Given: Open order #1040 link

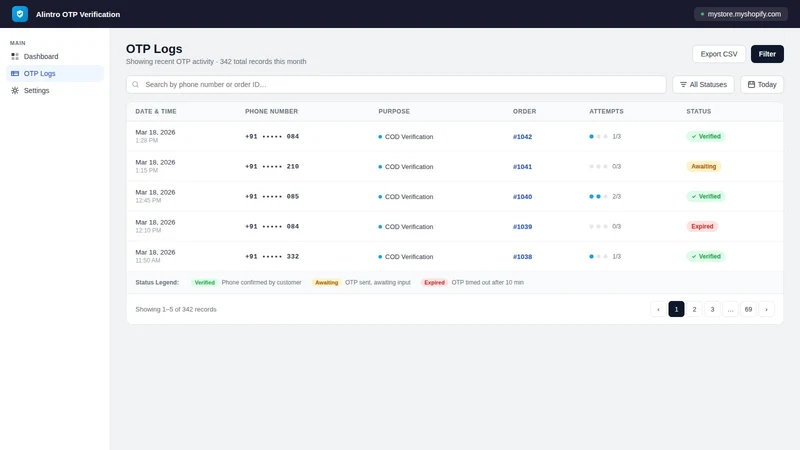Looking at the screenshot, I should (x=522, y=196).
